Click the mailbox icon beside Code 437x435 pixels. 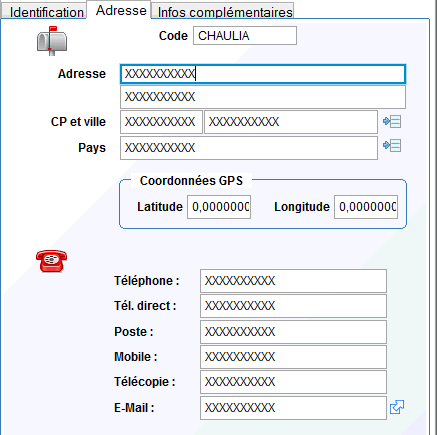point(52,41)
